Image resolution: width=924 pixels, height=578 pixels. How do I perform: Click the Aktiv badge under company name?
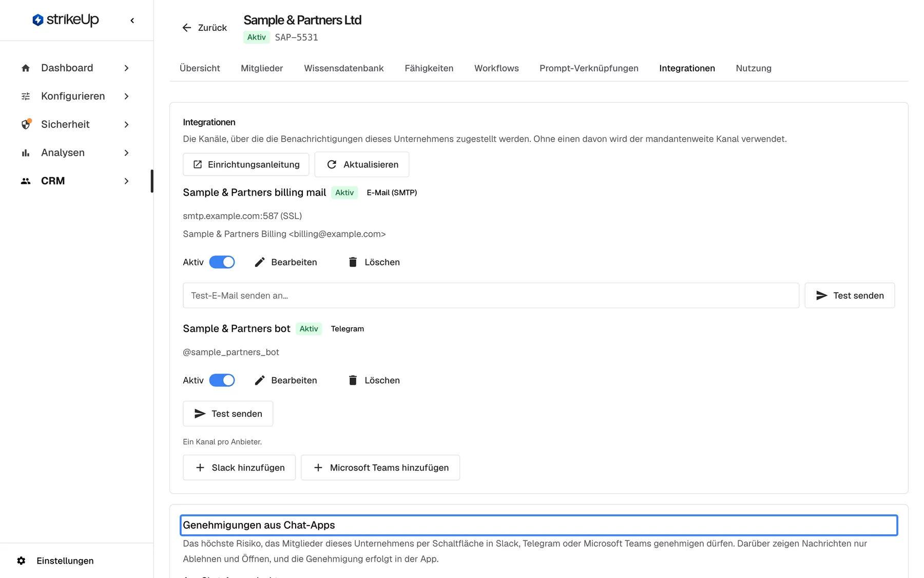pyautogui.click(x=256, y=37)
